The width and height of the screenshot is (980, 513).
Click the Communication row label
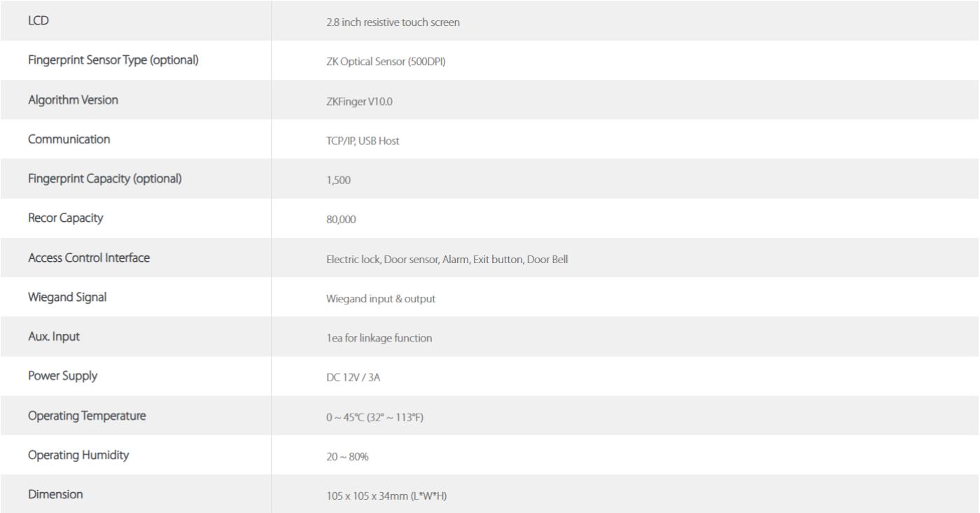pos(69,139)
